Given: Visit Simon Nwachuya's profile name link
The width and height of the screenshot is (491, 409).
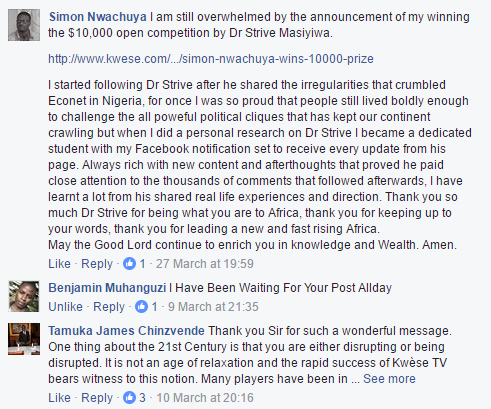Looking at the screenshot, I should 98,17.
